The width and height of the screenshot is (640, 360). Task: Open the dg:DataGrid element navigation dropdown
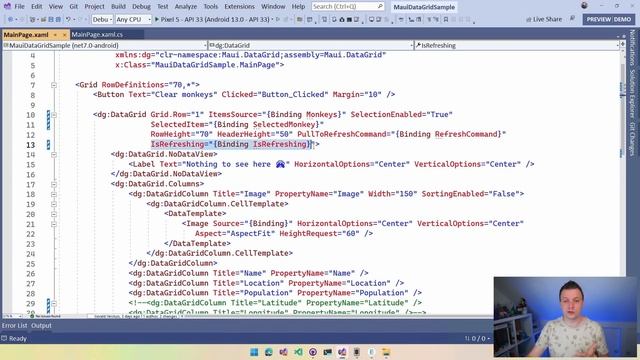coord(311,45)
